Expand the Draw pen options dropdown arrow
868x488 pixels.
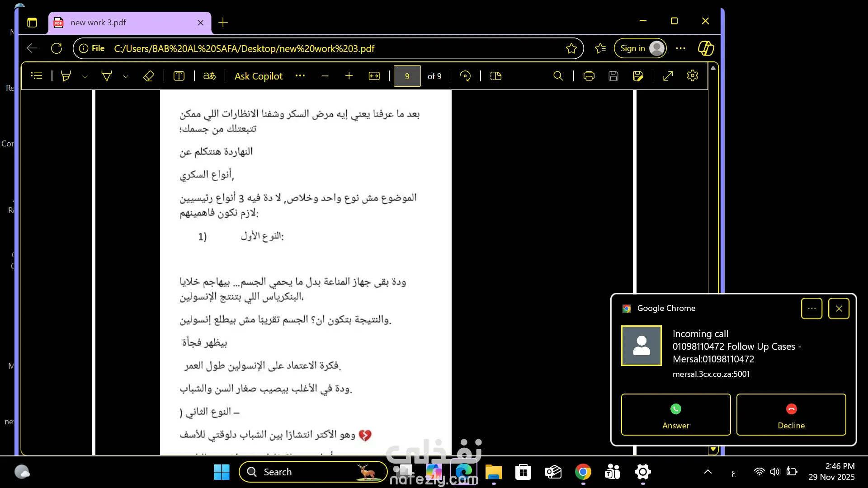coord(126,76)
